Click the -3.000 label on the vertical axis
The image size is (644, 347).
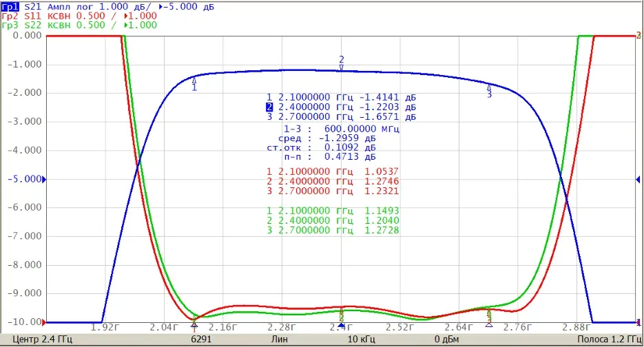coord(25,122)
